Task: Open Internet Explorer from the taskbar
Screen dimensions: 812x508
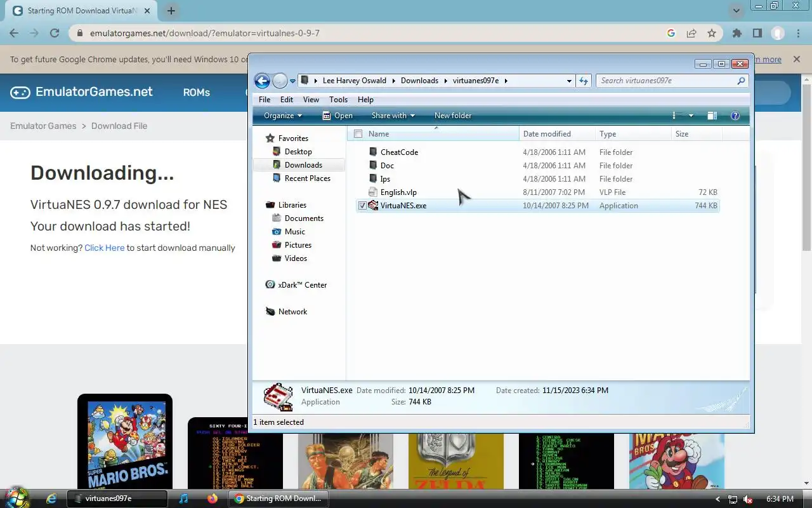Action: [51, 498]
